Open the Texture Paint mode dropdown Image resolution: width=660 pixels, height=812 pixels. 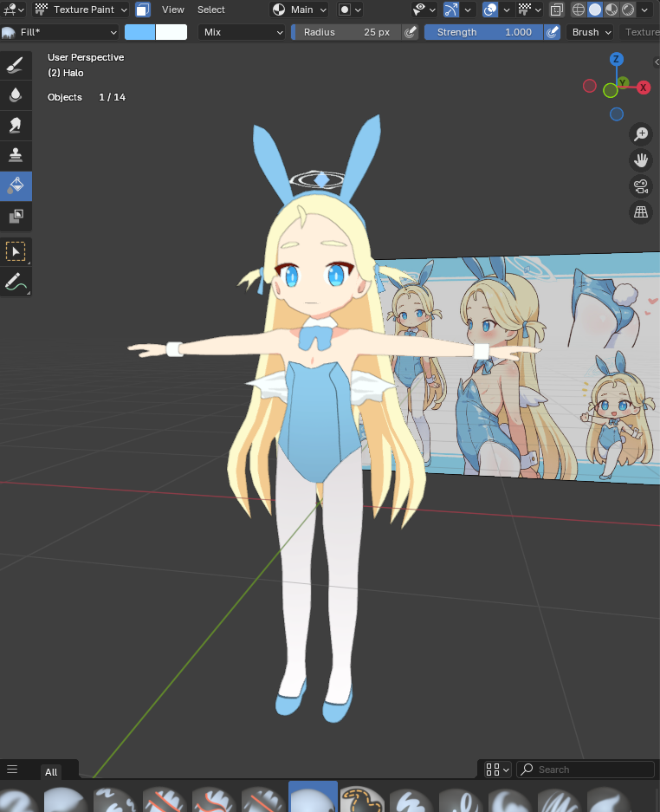tap(81, 10)
